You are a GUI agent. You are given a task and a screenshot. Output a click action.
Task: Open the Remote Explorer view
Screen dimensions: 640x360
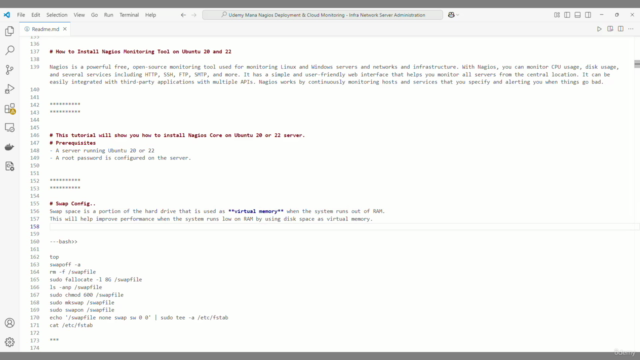point(9,127)
